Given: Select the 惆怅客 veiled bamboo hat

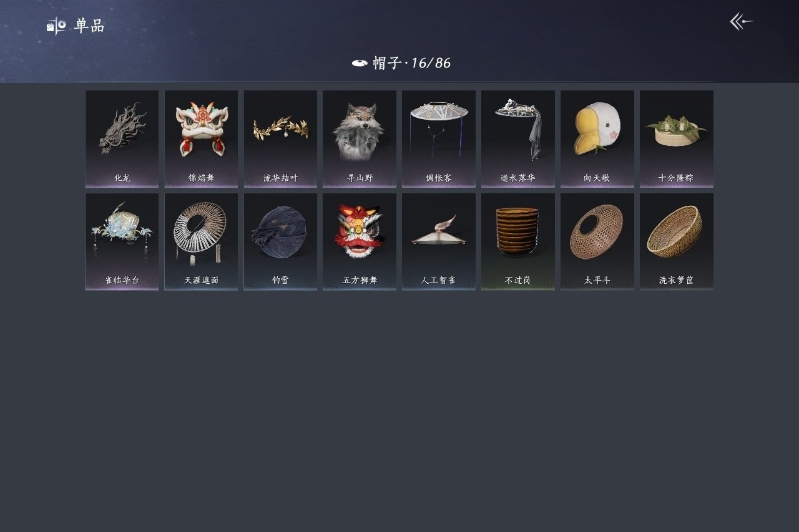Looking at the screenshot, I should click(x=439, y=139).
